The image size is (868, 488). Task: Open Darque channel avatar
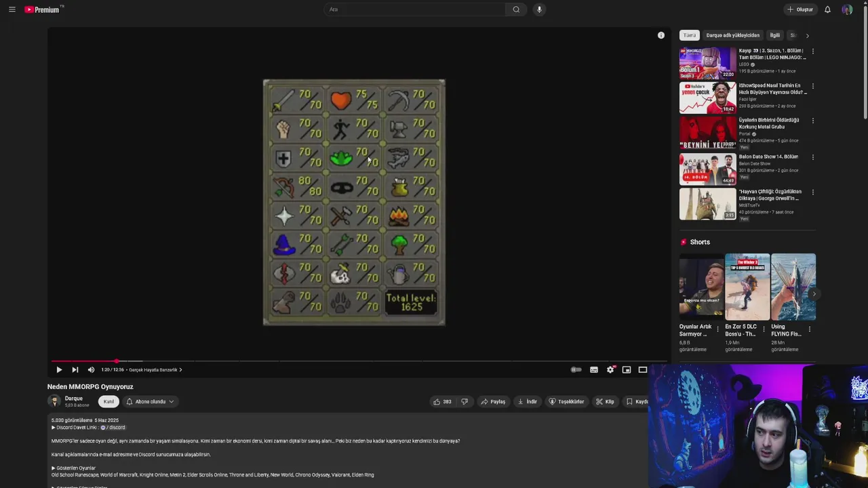(x=54, y=401)
